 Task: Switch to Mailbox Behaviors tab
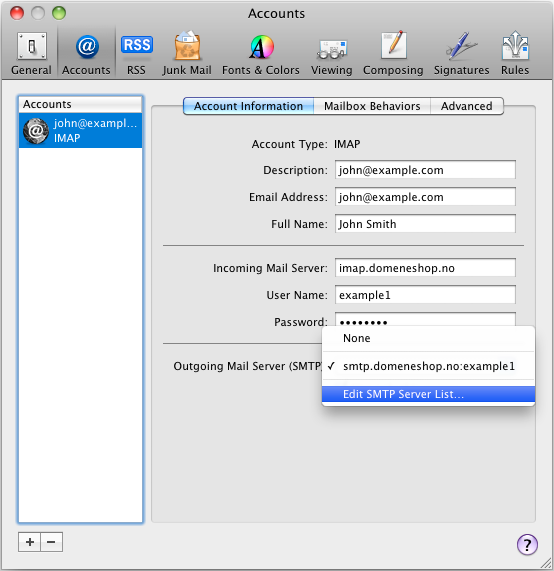tap(372, 106)
